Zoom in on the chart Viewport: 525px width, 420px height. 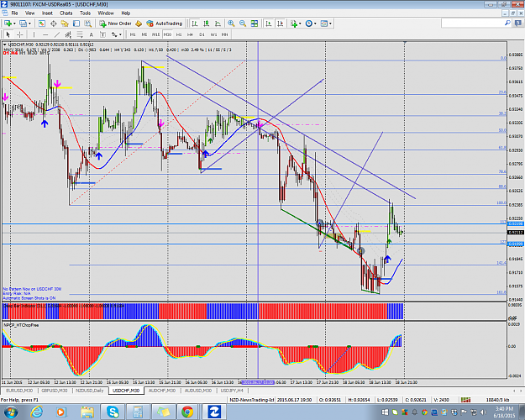click(231, 24)
